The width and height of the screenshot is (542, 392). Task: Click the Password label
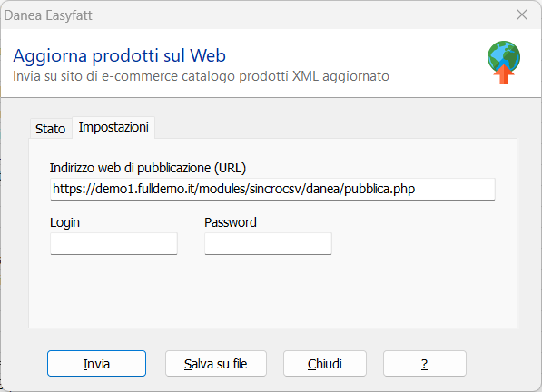pyautogui.click(x=231, y=222)
